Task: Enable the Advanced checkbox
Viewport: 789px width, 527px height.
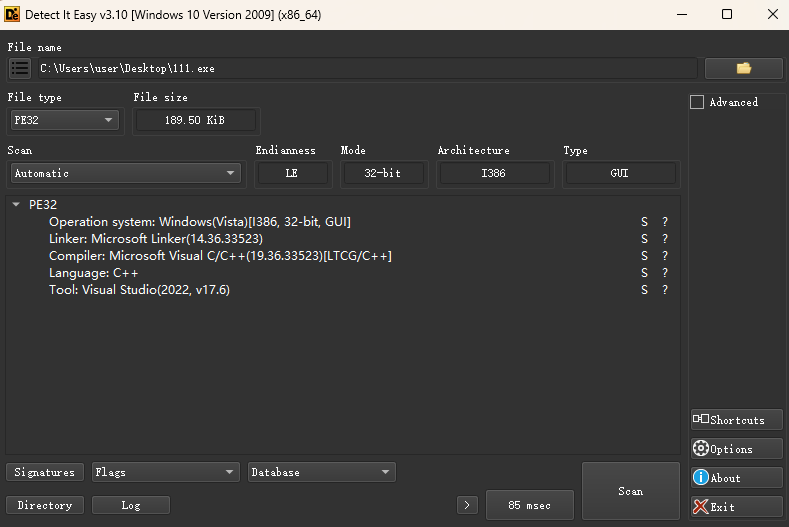Action: coord(697,102)
